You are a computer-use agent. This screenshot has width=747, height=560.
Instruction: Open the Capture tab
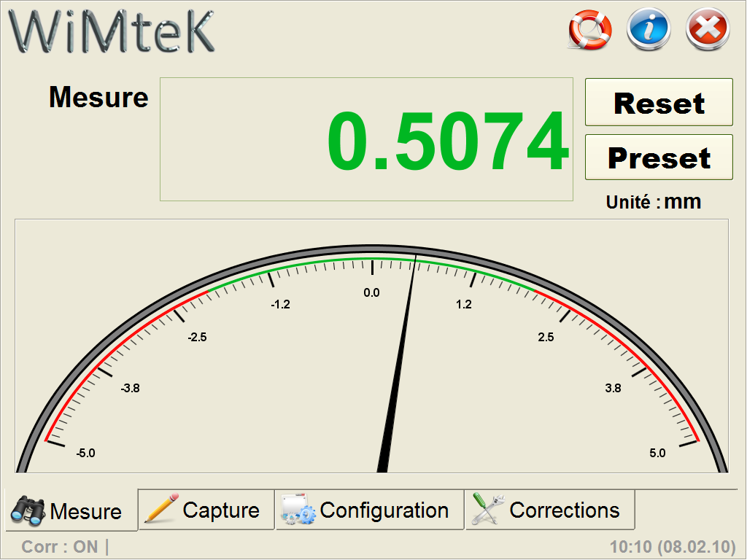tap(206, 510)
